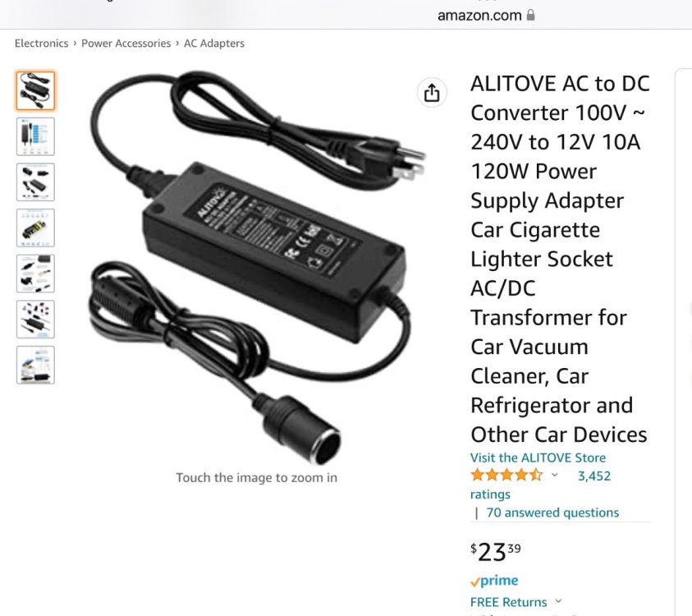
Task: Select fifth thumbnail of connector details
Action: [x=35, y=274]
